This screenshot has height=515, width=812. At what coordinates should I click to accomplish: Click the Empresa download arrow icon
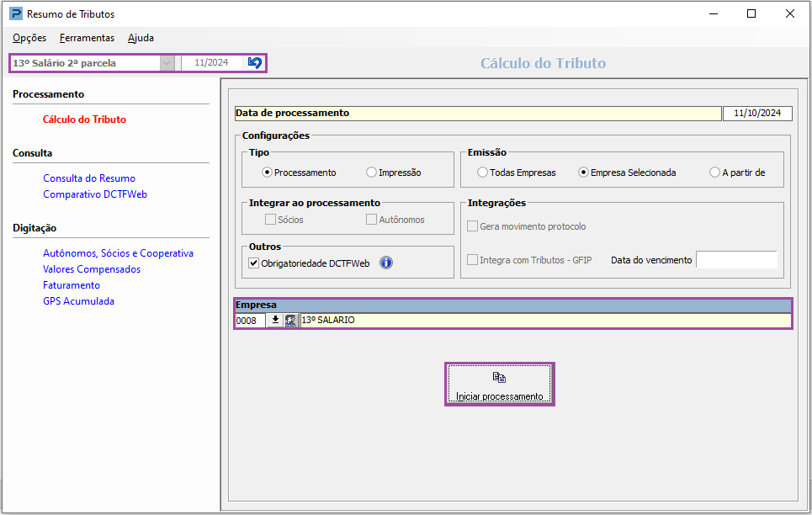point(275,320)
